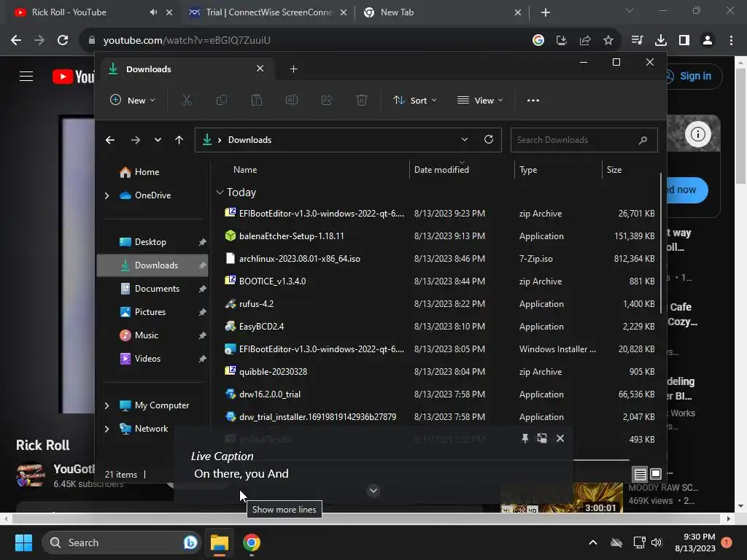Click the Copy icon in Explorer toolbar
The image size is (747, 560).
(222, 100)
